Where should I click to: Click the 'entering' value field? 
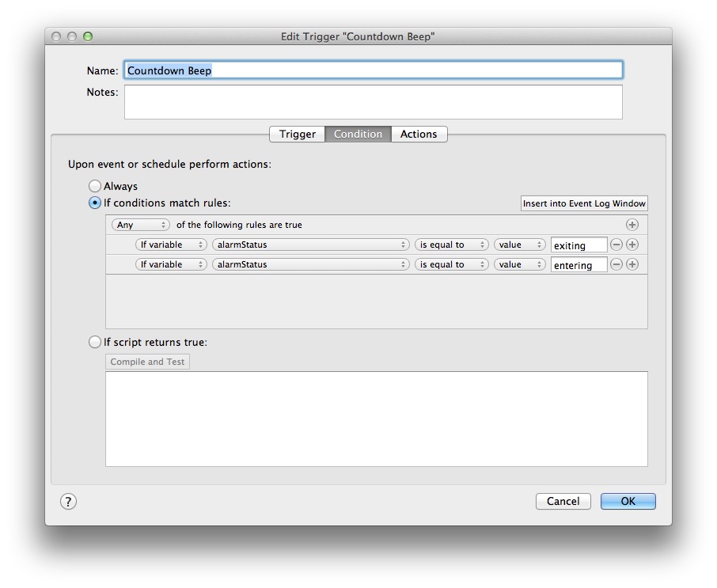click(579, 265)
